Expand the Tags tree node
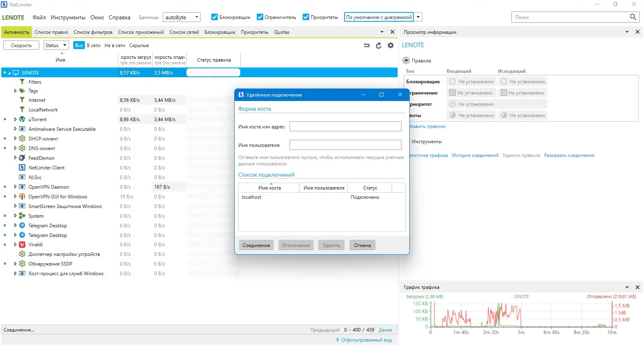This screenshot has height=346, width=644. click(15, 91)
